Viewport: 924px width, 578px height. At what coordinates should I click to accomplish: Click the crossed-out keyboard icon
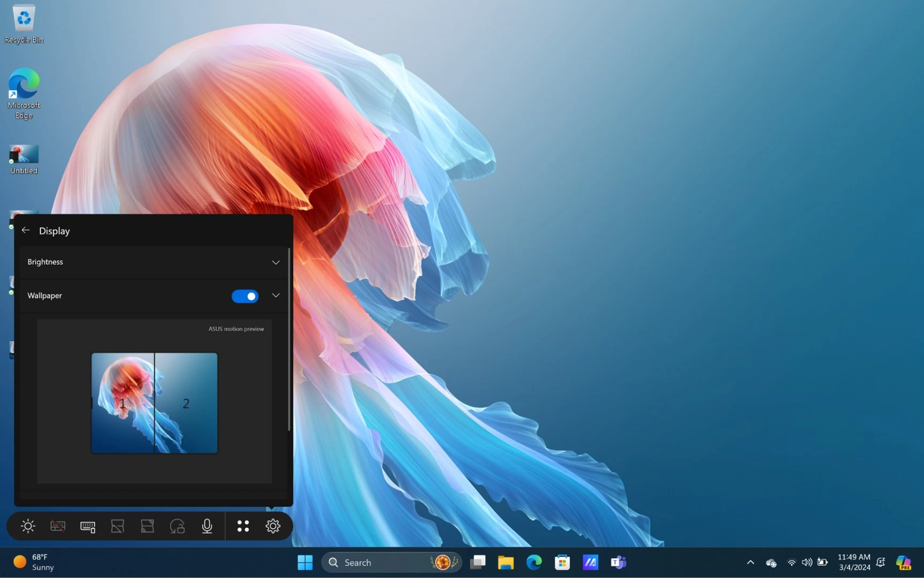click(58, 526)
